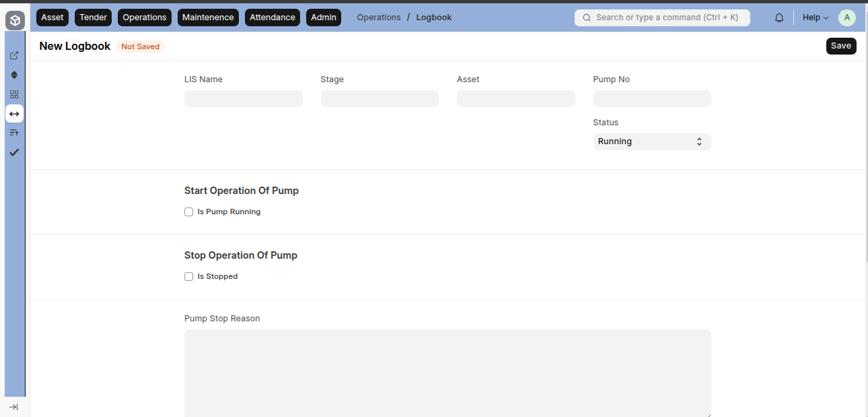Click the collapse sidebar arrow at bottom left
This screenshot has width=868, height=417.
14,407
